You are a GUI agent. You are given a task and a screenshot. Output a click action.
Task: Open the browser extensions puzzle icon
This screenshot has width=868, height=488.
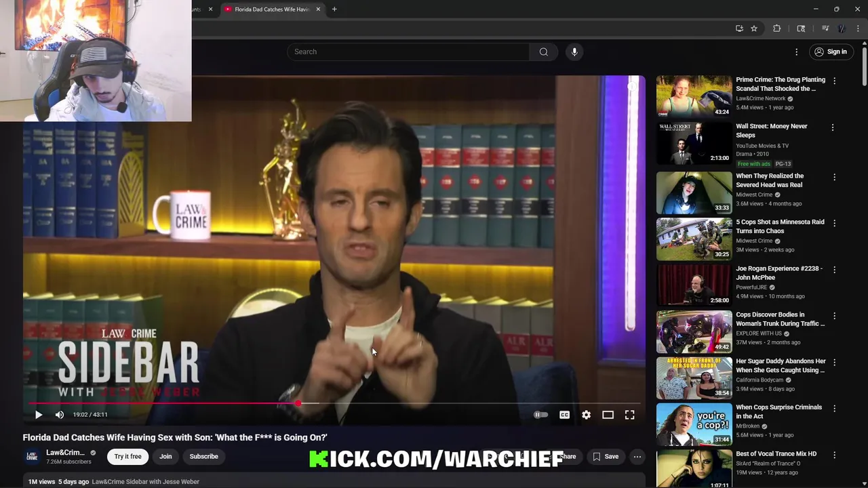(776, 28)
